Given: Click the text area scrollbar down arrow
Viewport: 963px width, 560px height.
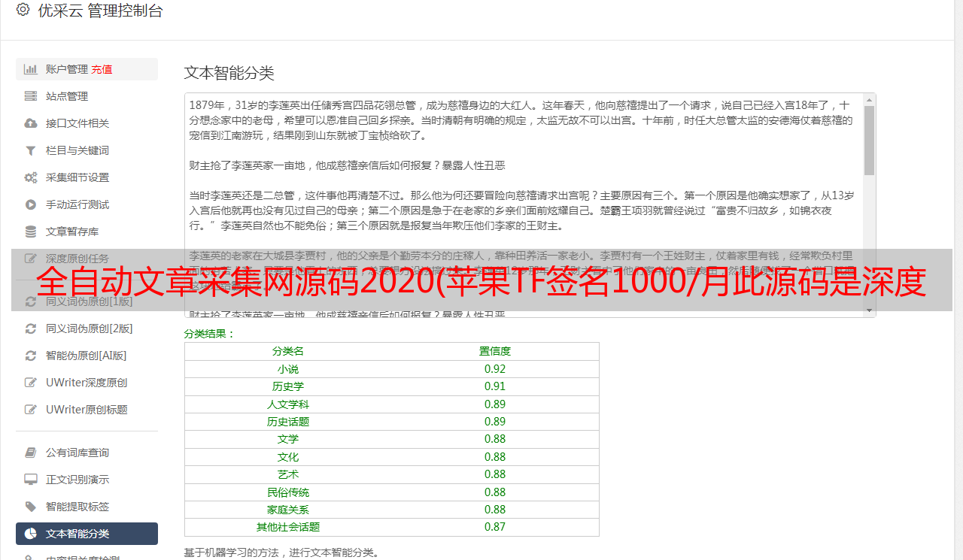Looking at the screenshot, I should 869,310.
